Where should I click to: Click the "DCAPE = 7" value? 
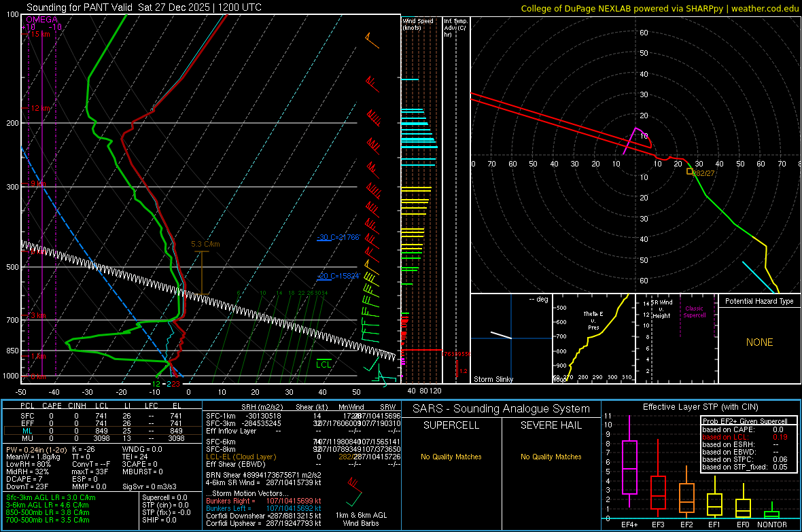[x=24, y=479]
